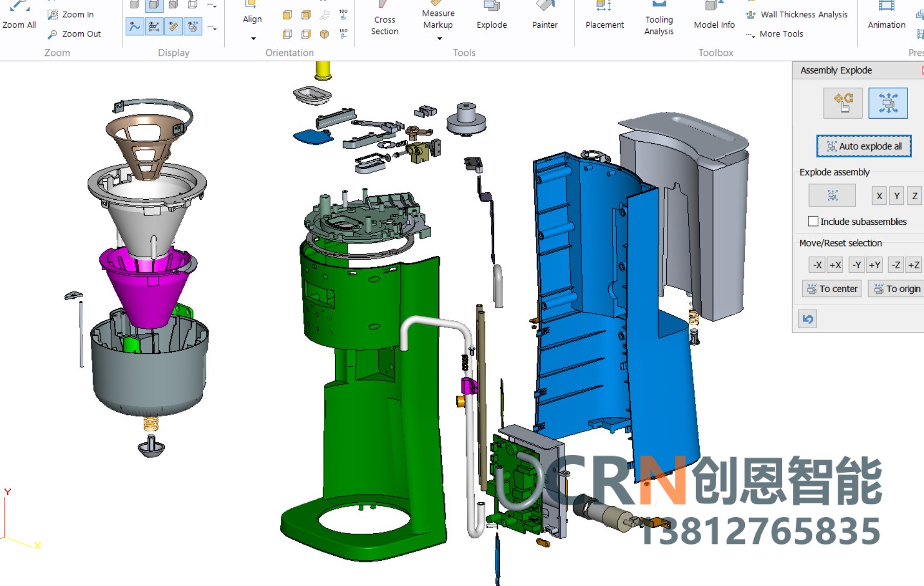The width and height of the screenshot is (924, 586).
Task: Click the undo arrow in Assembly Explode panel
Action: click(807, 319)
